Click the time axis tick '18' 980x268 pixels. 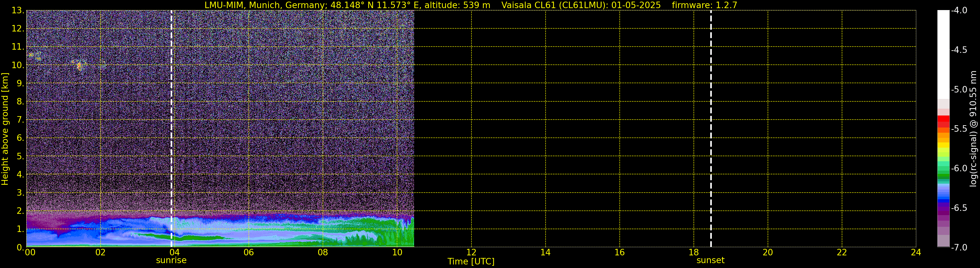tap(694, 252)
